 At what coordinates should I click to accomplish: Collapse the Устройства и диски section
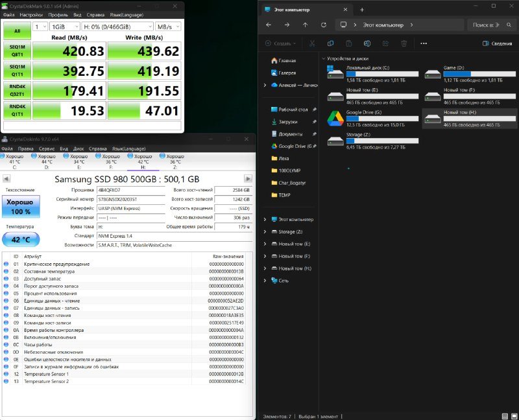coord(324,58)
